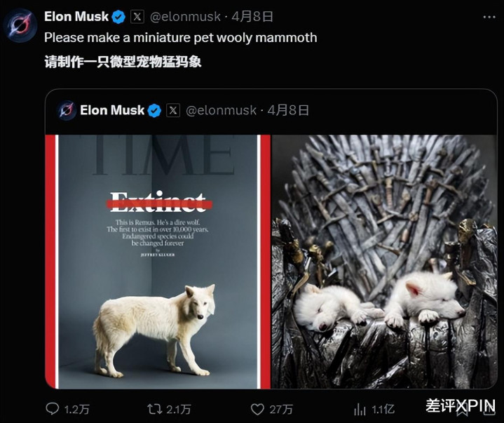
Task: Click the quoted post's 4月8日 timestamp
Action: pos(288,110)
